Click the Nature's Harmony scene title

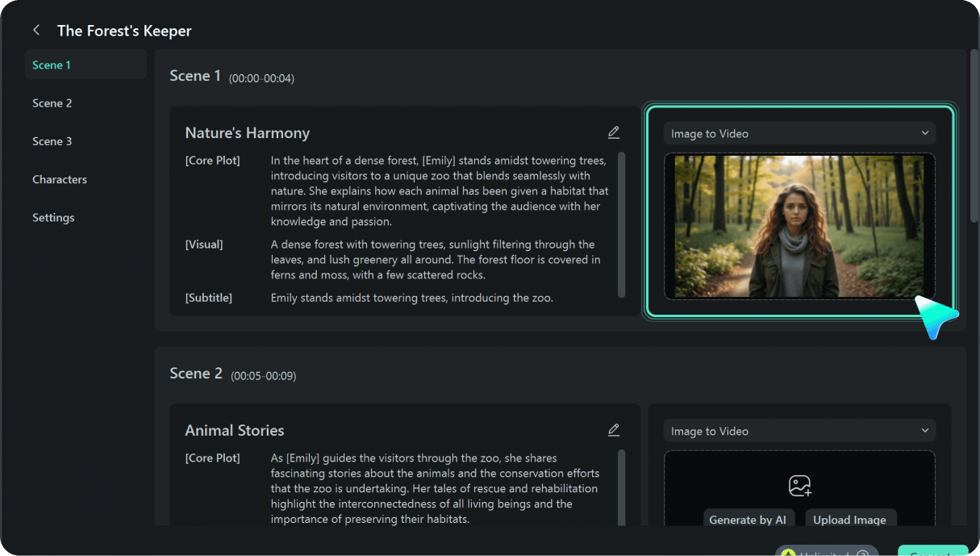pos(248,133)
